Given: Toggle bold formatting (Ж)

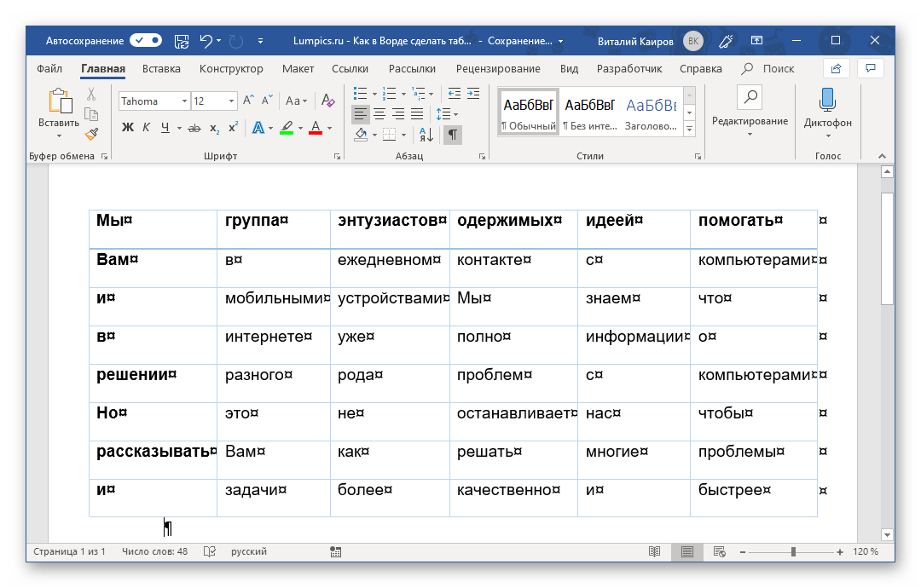Looking at the screenshot, I should coord(128,129).
